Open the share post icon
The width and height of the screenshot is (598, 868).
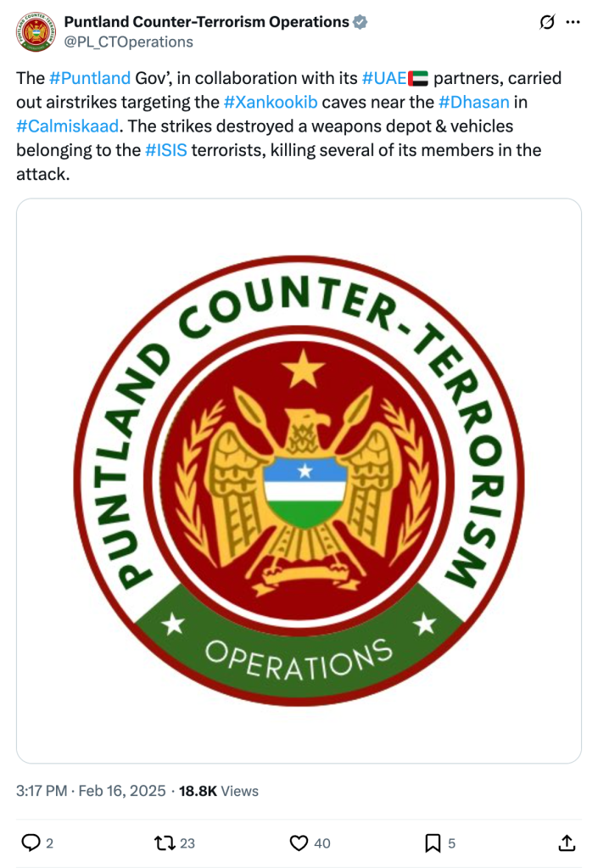[x=567, y=843]
